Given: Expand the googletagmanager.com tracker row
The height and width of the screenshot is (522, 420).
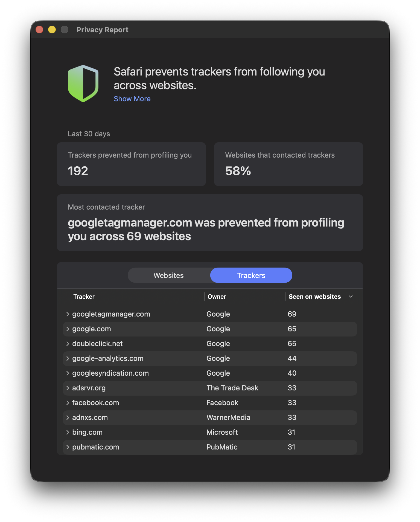Looking at the screenshot, I should pyautogui.click(x=68, y=314).
